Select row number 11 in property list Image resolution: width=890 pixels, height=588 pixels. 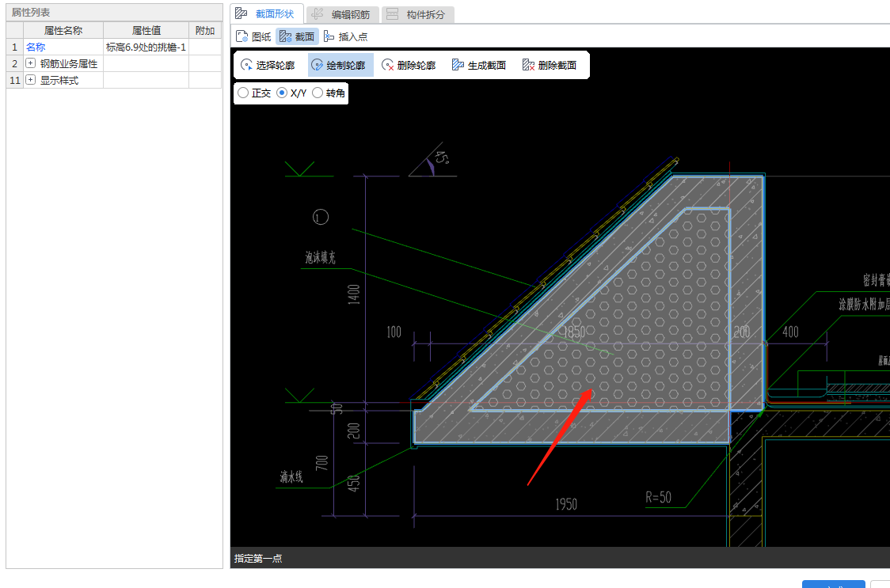(15, 80)
